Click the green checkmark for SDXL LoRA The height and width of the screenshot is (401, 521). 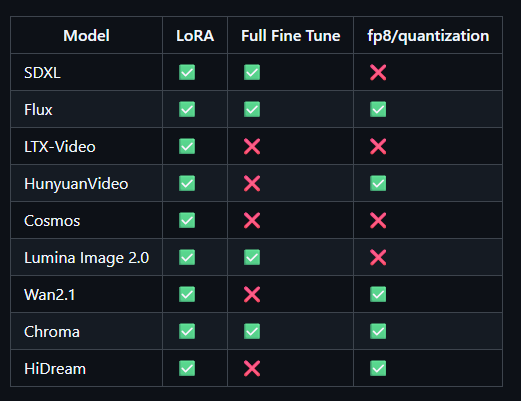point(187,72)
